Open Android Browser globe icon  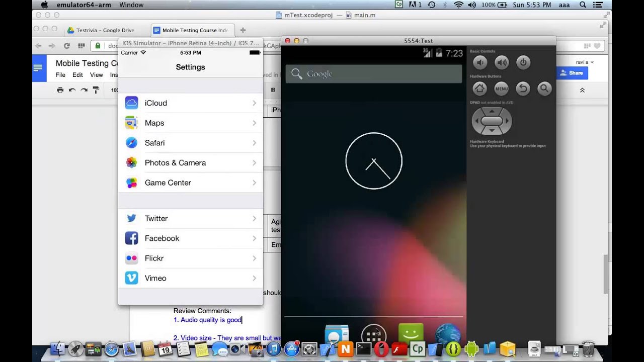tap(448, 334)
